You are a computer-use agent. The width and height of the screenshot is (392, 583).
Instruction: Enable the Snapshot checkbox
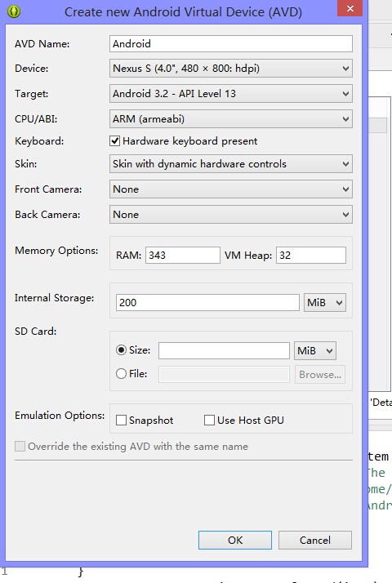tap(121, 421)
